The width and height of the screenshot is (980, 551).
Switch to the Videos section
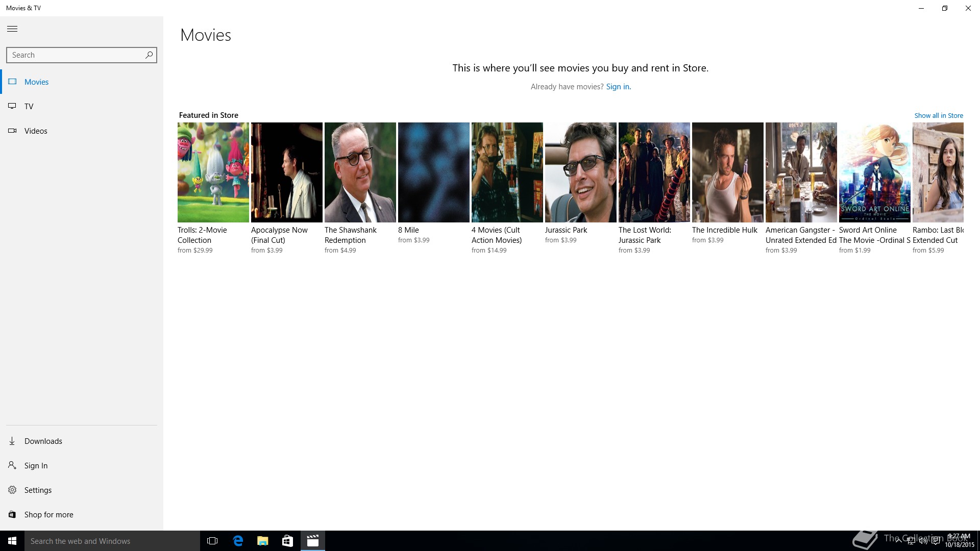[x=36, y=131]
